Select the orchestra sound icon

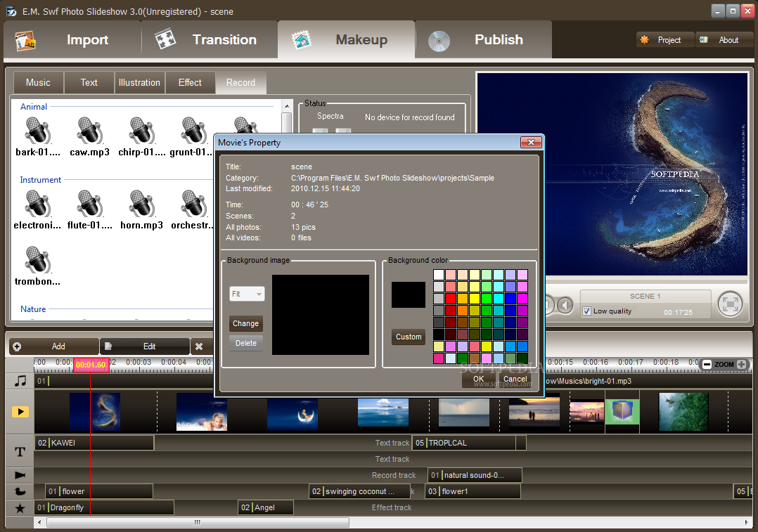(194, 203)
